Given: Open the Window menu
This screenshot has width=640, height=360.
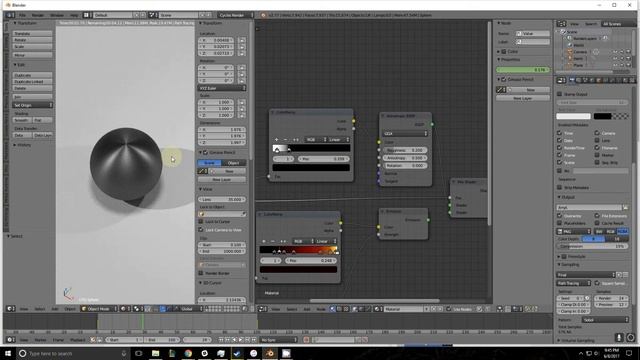Looking at the screenshot, I should click(57, 15).
